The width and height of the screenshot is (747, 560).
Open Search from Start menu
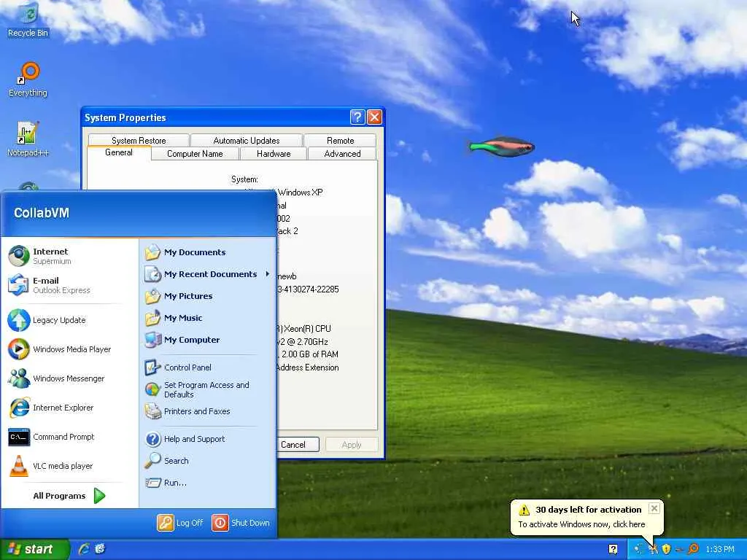(x=208, y=461)
